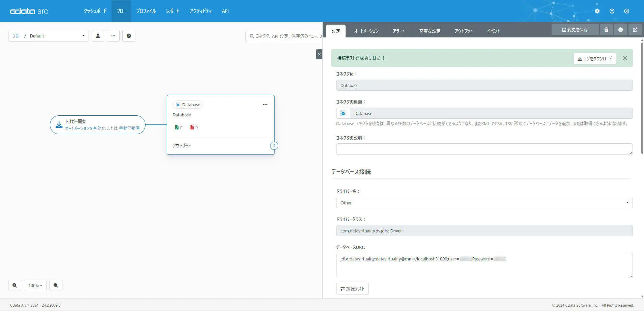This screenshot has height=311, width=644.
Task: Switch to the アラート tab
Action: (399, 31)
